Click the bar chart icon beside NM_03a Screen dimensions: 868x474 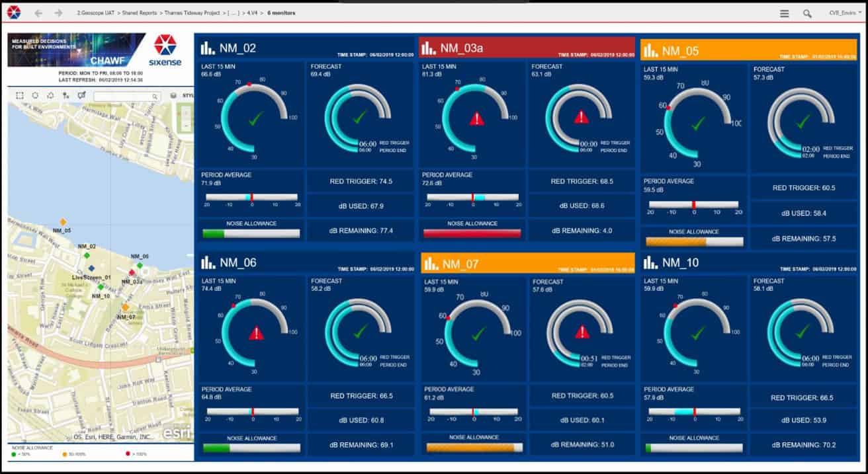430,48
